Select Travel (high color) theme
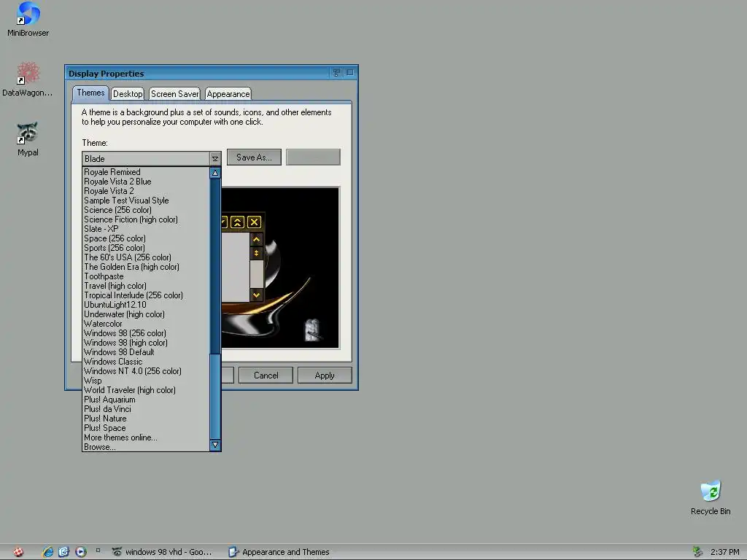 pos(146,286)
